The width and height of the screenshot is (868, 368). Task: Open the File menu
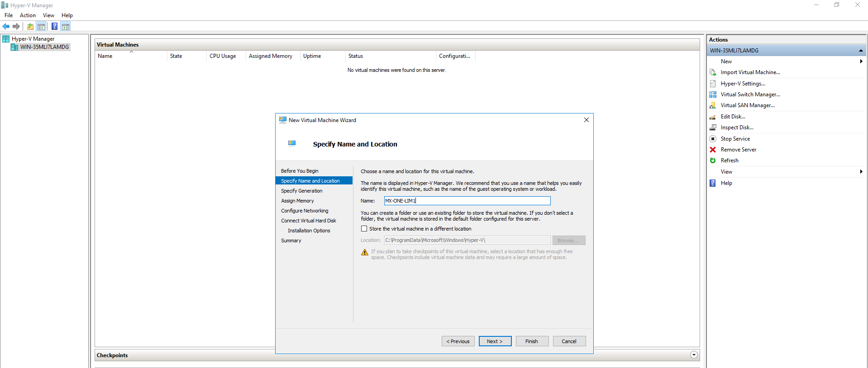[x=9, y=15]
